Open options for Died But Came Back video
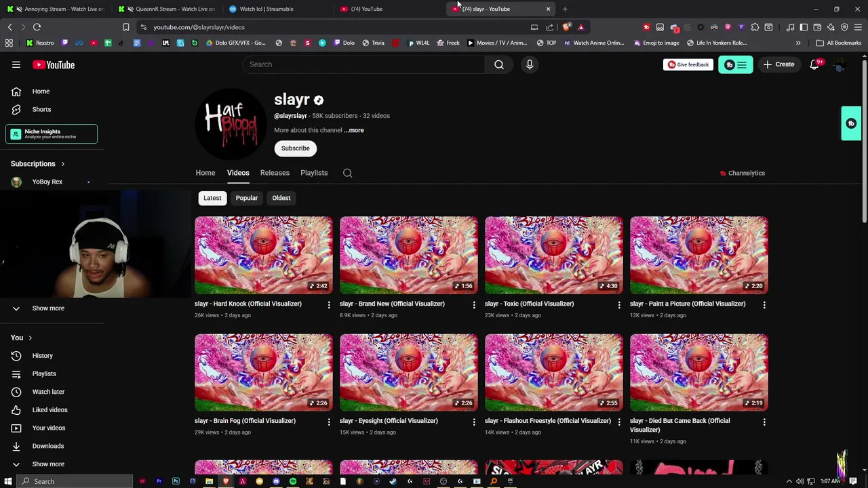This screenshot has height=488, width=868. pos(764,422)
